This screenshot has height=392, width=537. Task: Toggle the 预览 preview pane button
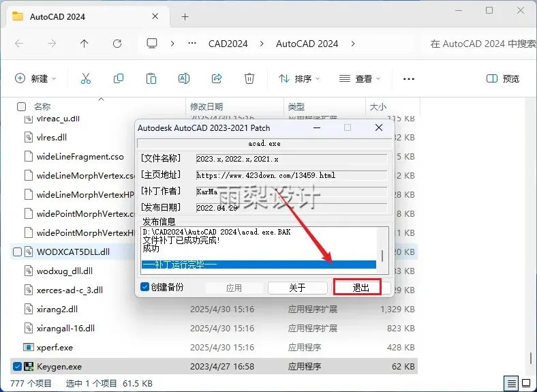[503, 78]
